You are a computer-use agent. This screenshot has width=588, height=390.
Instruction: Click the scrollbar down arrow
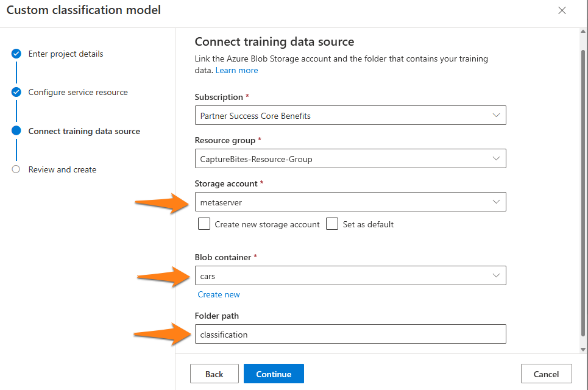pos(583,350)
